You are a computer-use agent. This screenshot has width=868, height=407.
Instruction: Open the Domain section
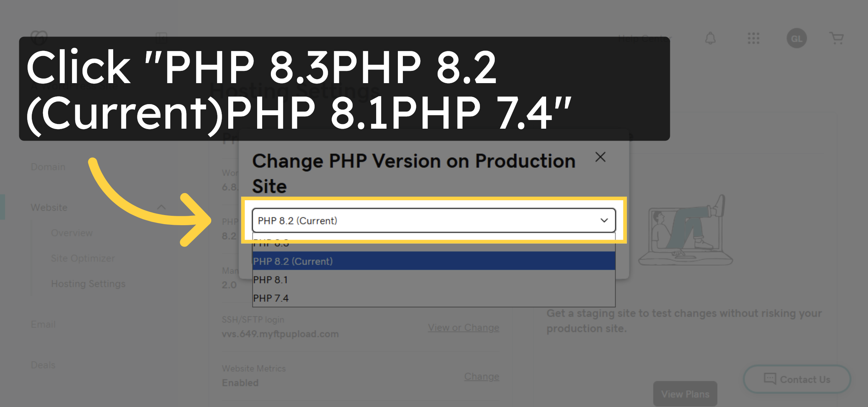pos(48,167)
